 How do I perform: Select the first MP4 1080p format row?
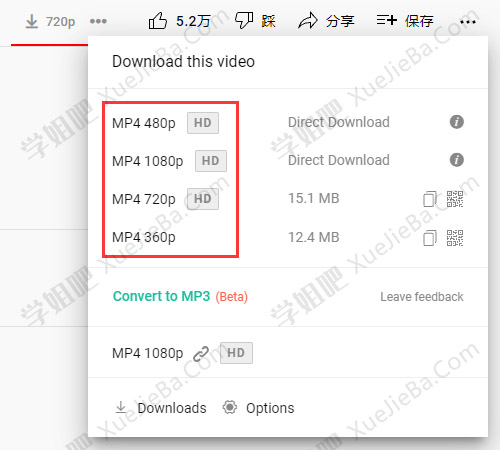tap(148, 161)
